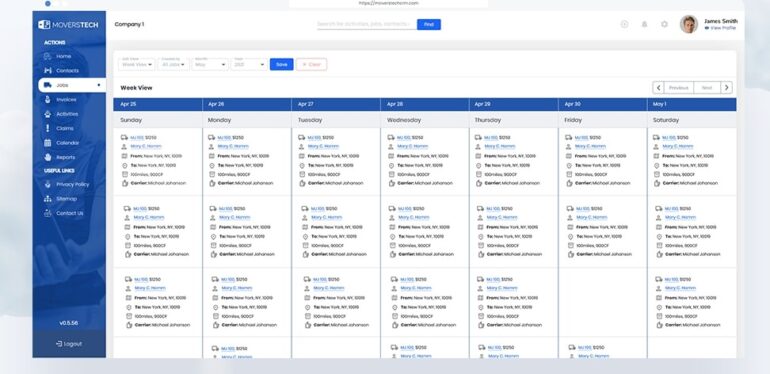Click the Wednesday column label

coord(404,120)
